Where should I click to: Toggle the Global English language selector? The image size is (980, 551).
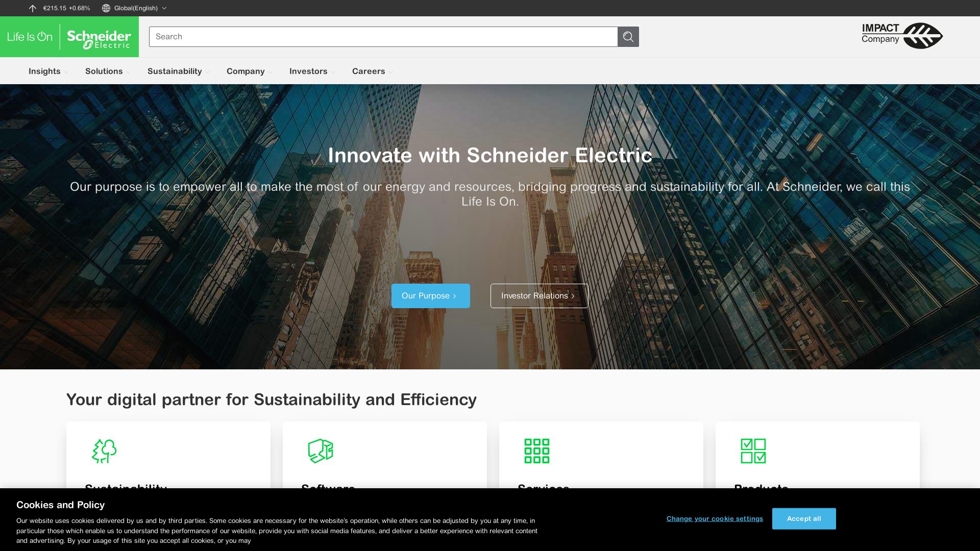135,8
